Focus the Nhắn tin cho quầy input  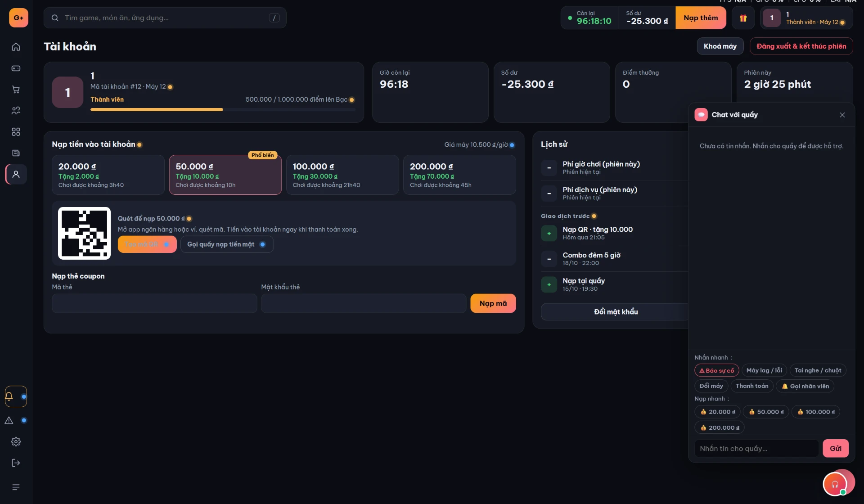[x=756, y=448]
